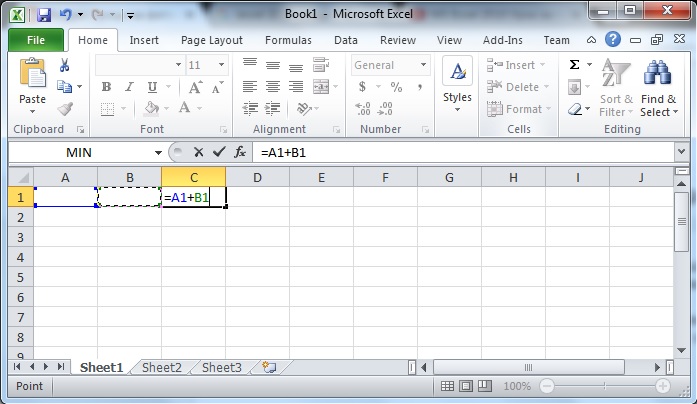The image size is (697, 404).
Task: Click the Increase Font Size icon
Action: [x=195, y=87]
